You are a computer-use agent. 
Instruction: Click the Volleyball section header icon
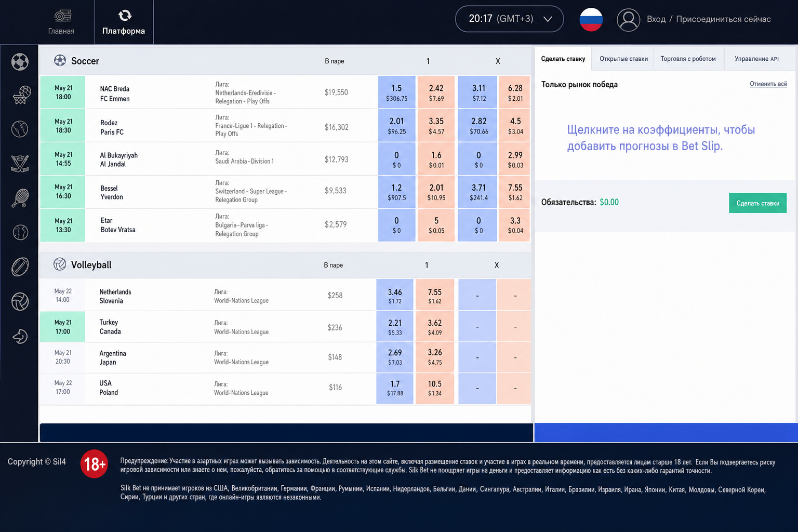[60, 264]
